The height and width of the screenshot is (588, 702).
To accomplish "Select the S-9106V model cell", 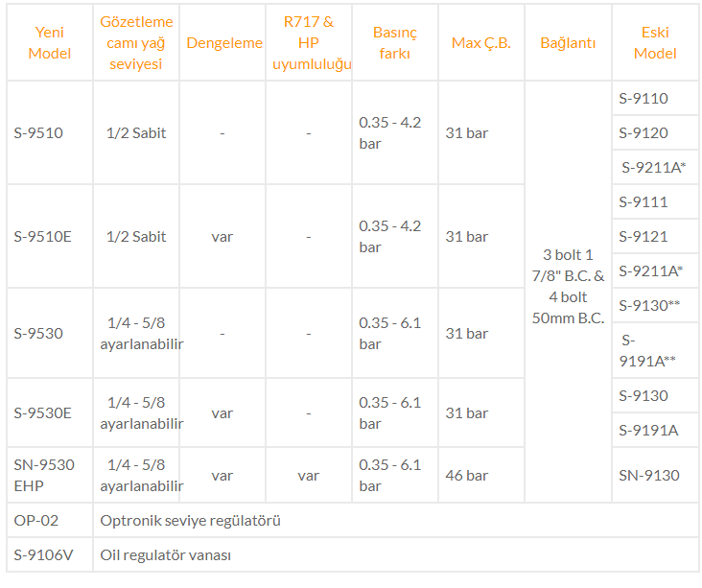I will tap(50, 554).
